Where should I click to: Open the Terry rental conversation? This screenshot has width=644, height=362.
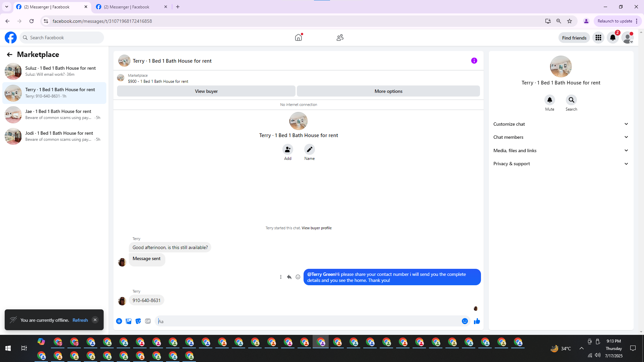[54, 93]
